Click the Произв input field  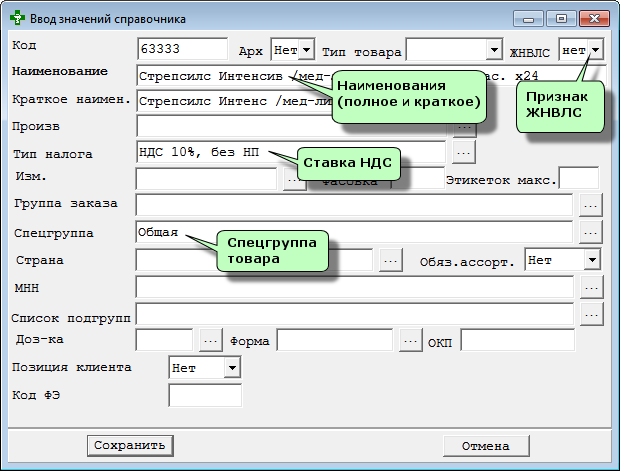(x=291, y=126)
